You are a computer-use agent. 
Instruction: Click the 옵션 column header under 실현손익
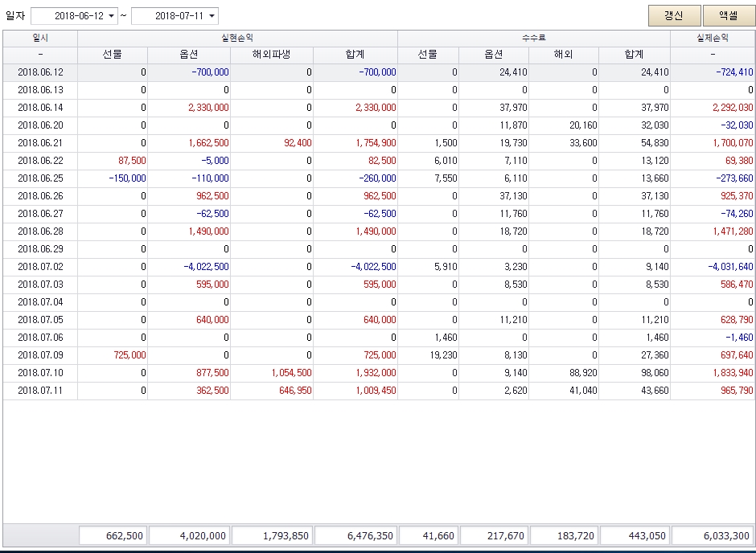point(188,55)
